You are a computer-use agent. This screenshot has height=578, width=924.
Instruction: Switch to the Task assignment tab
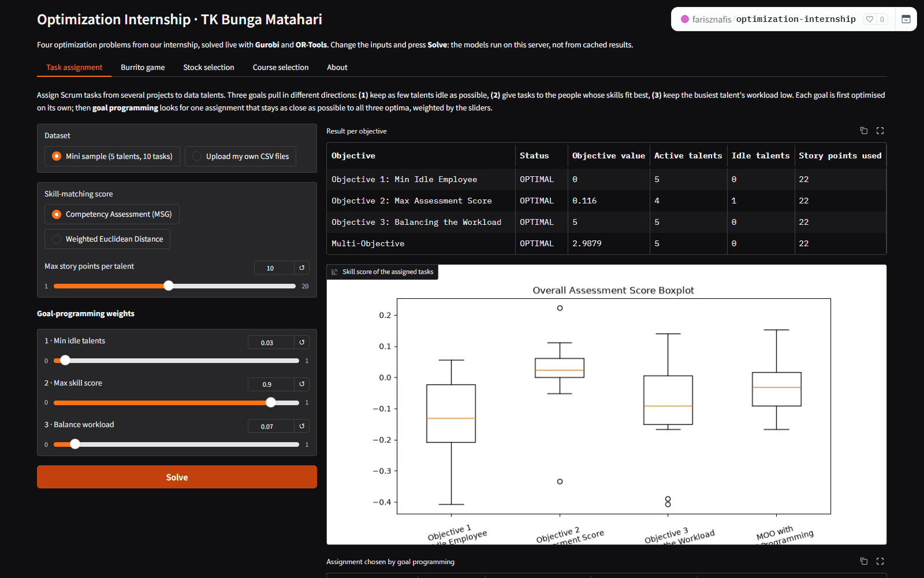coord(74,67)
